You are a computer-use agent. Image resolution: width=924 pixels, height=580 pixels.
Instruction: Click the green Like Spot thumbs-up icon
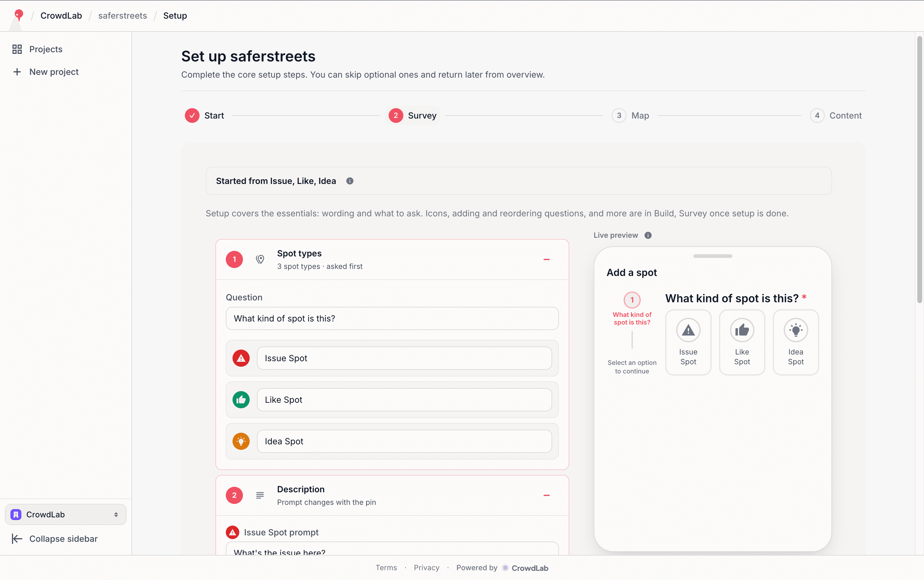click(x=241, y=400)
